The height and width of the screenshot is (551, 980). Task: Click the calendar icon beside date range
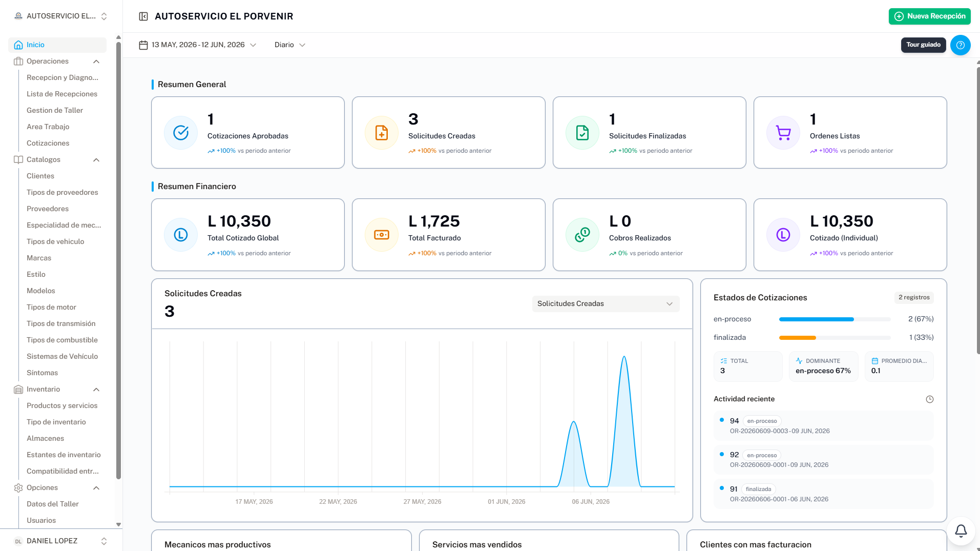pyautogui.click(x=143, y=45)
